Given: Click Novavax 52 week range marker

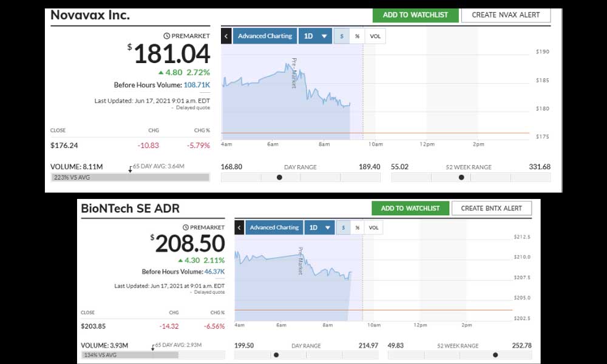Looking at the screenshot, I should coord(461,178).
